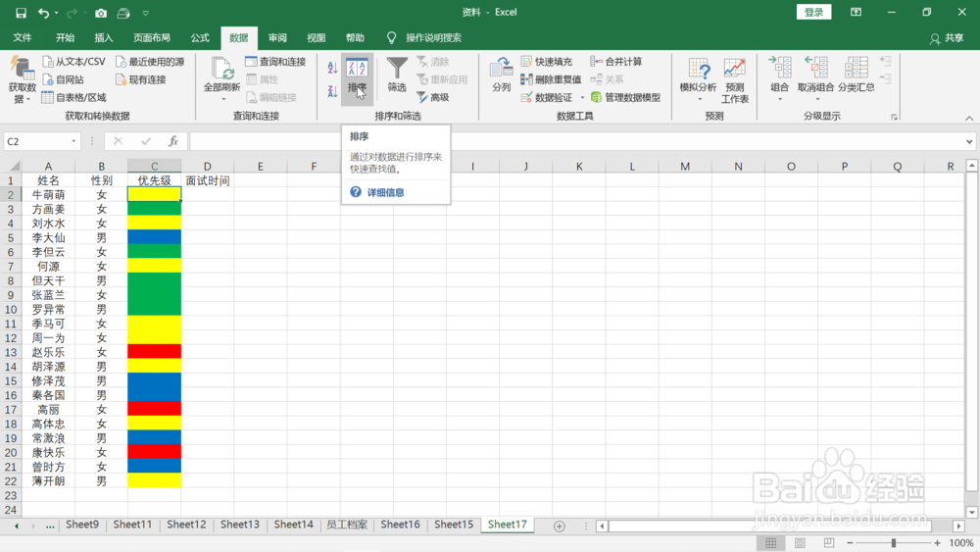Add a new sheet with plus button
This screenshot has height=552, width=980.
(x=559, y=527)
